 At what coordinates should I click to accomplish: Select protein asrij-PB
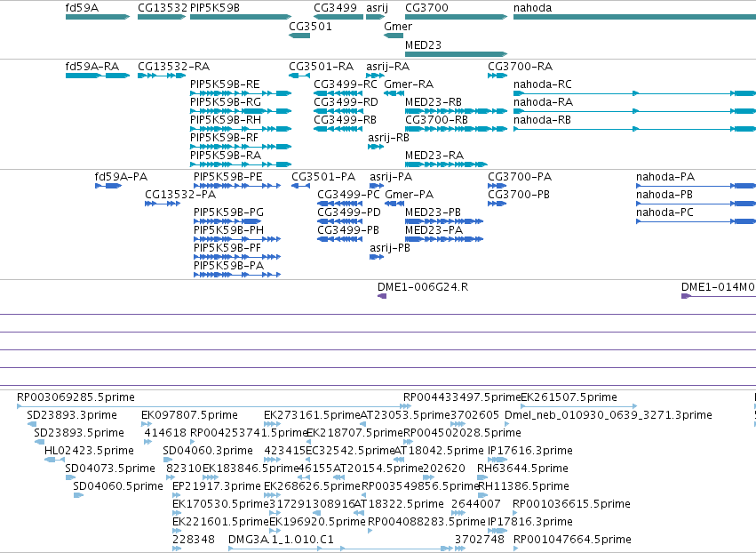390,248
